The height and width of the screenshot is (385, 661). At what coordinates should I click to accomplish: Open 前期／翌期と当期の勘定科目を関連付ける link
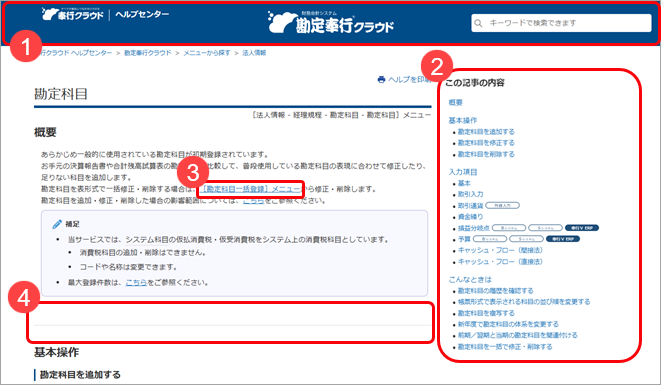coord(518,335)
